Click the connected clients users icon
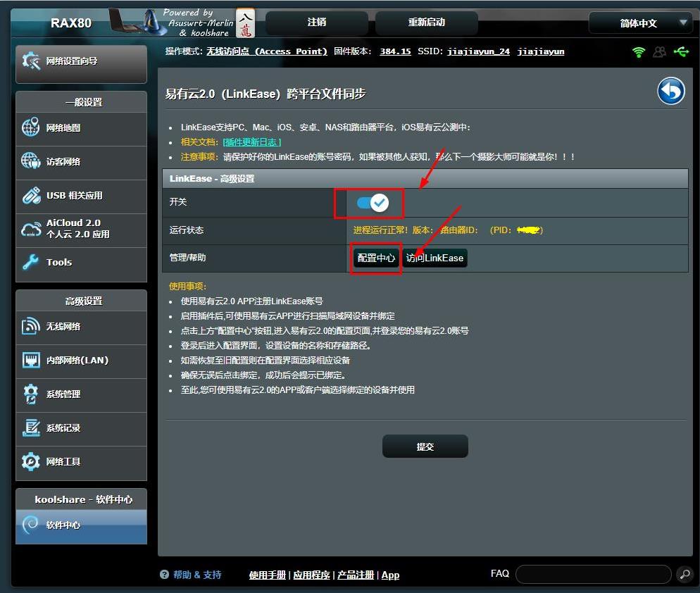 pyautogui.click(x=659, y=52)
